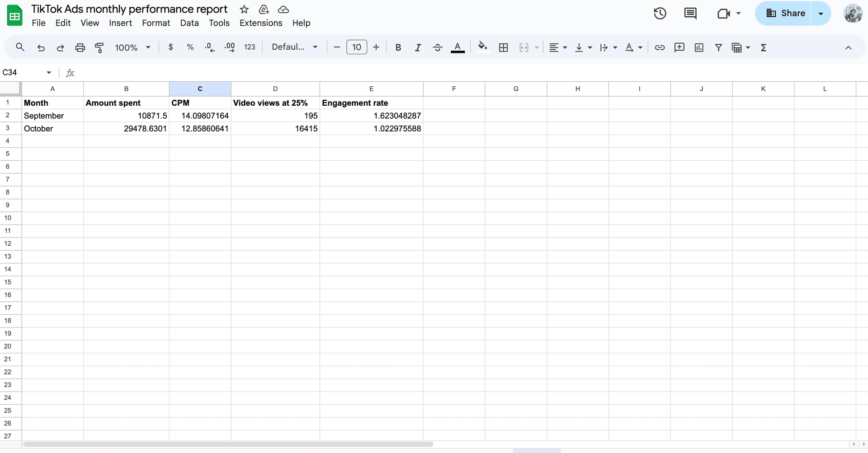This screenshot has height=453, width=868.
Task: Open the font selection dropdown
Action: (x=294, y=47)
